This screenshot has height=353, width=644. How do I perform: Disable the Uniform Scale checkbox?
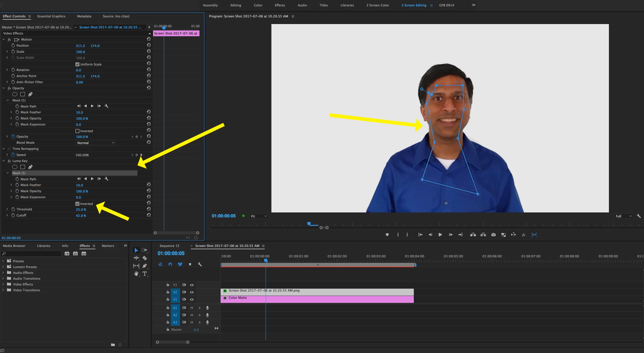click(x=77, y=64)
